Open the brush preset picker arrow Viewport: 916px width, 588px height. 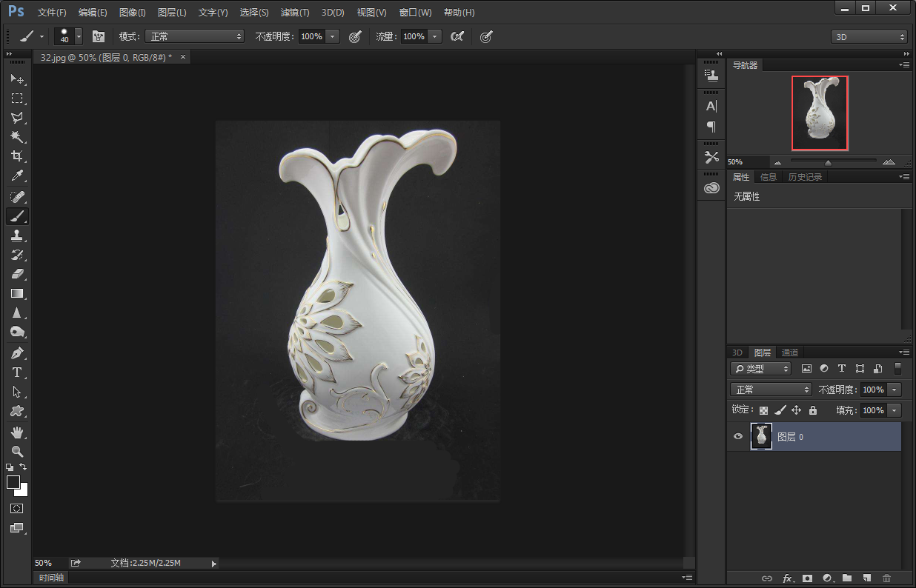tap(79, 36)
